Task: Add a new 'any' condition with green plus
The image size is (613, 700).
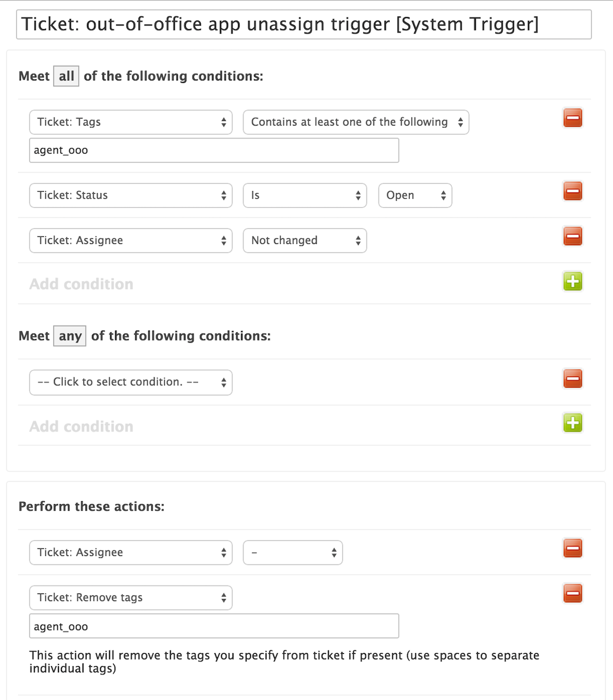Action: click(x=572, y=423)
